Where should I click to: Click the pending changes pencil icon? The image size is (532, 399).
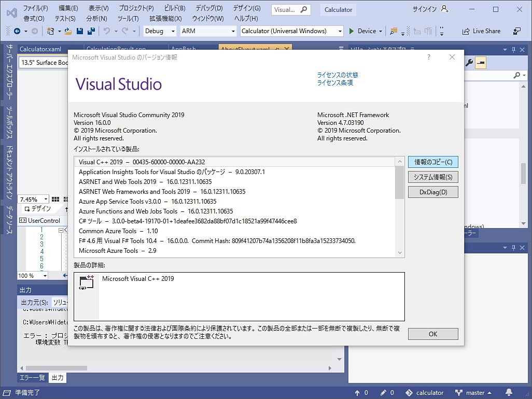382,392
